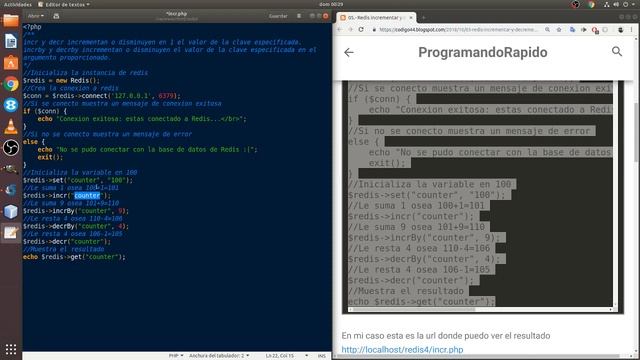The width and height of the screenshot is (640, 360).
Task: Click the network indicator in top bar
Action: 607,4
